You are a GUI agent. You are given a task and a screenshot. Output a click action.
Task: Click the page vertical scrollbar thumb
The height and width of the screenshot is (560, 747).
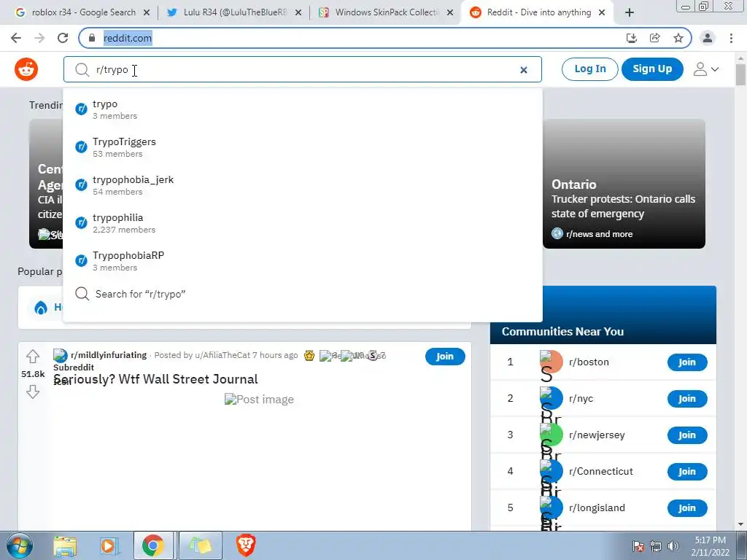click(x=740, y=75)
